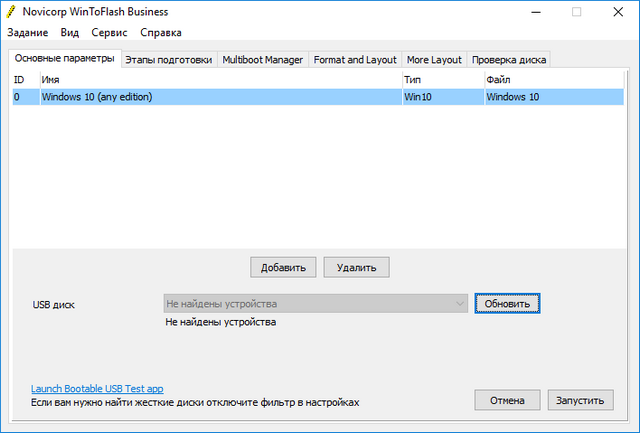
Task: Open the Сервис menu
Action: 109,32
